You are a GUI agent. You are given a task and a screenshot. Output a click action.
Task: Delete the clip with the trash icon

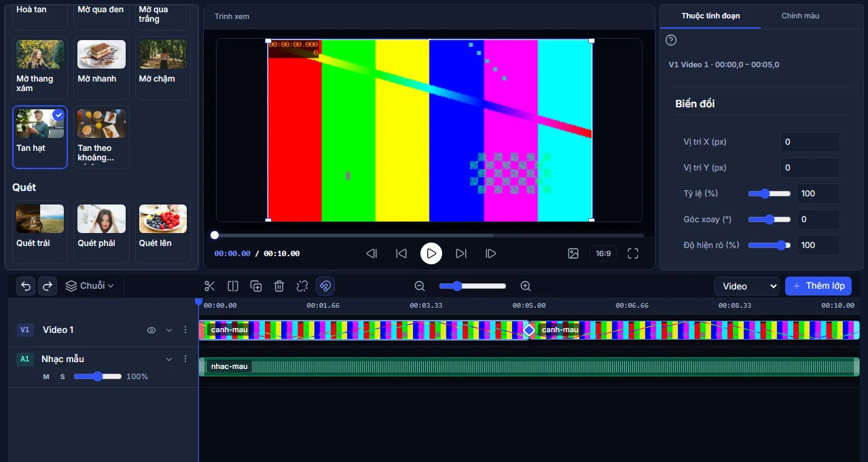279,286
